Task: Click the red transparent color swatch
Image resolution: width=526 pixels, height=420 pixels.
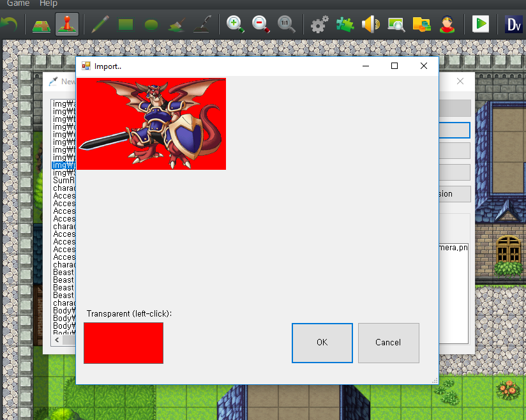Action: pyautogui.click(x=123, y=343)
